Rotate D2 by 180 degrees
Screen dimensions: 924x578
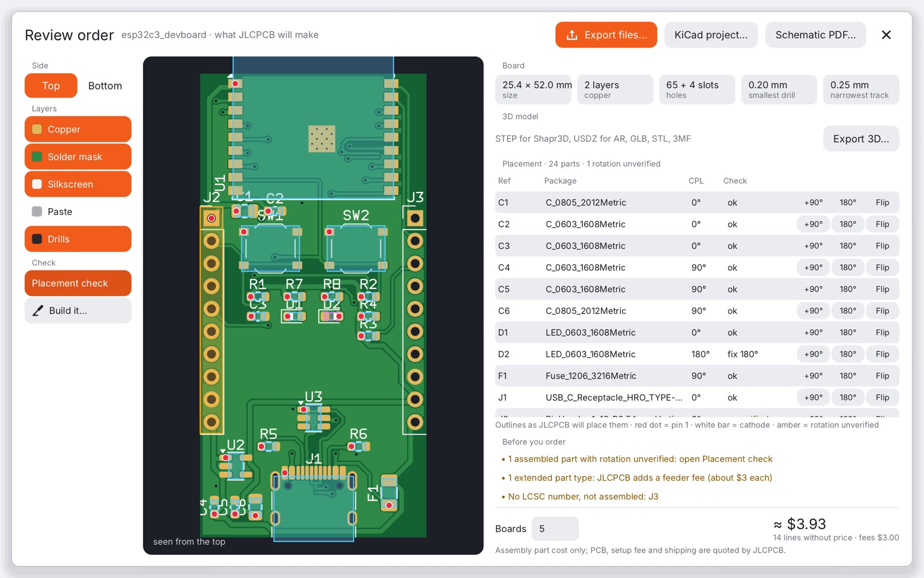(x=848, y=354)
